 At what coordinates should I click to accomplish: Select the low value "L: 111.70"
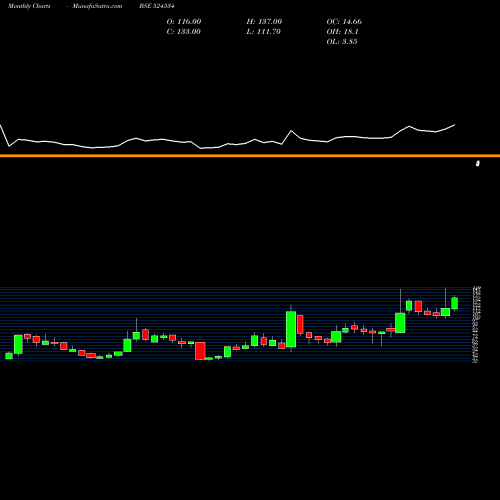[264, 32]
